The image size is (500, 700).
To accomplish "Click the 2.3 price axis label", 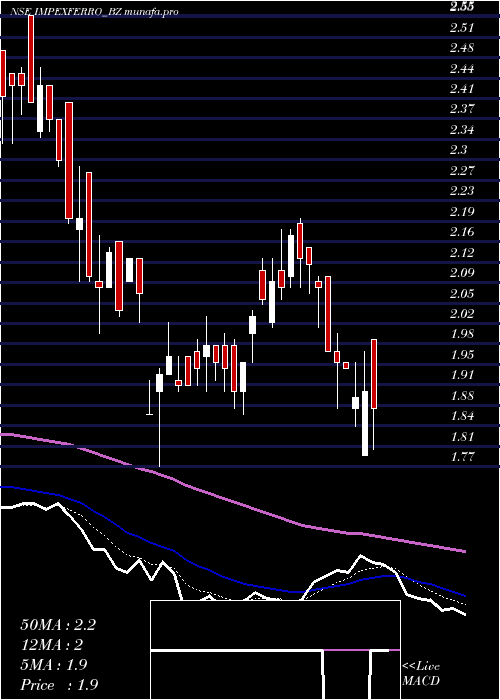I will click(x=458, y=150).
